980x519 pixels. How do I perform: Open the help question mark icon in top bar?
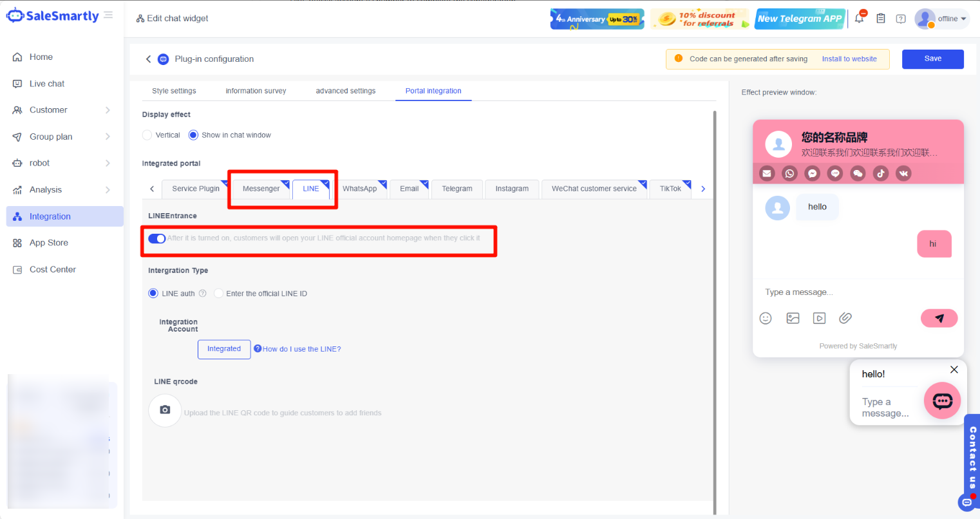[x=901, y=19]
